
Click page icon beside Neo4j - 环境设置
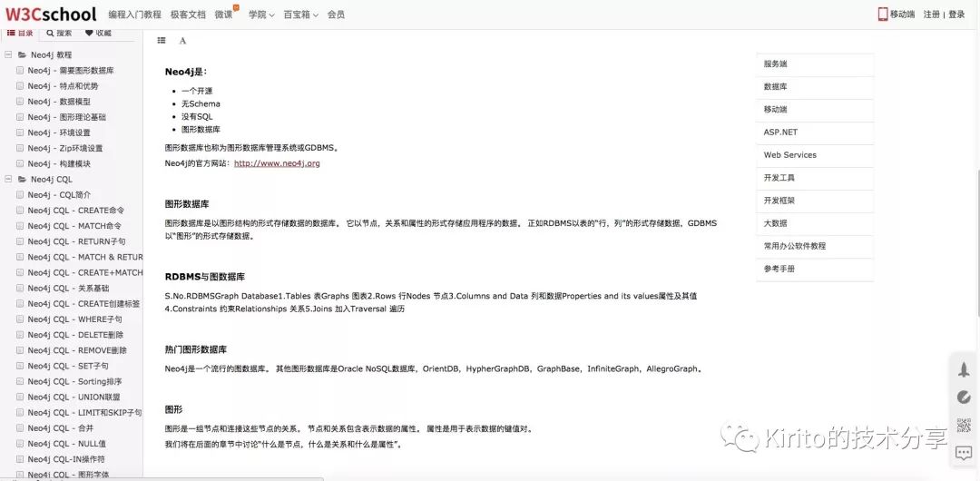coord(21,133)
